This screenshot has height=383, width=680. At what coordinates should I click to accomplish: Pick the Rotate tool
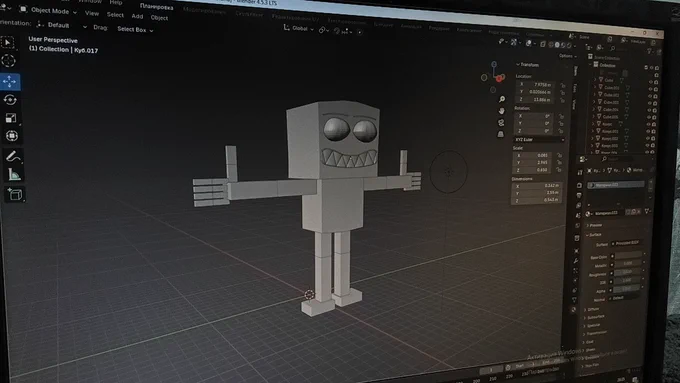(10, 100)
